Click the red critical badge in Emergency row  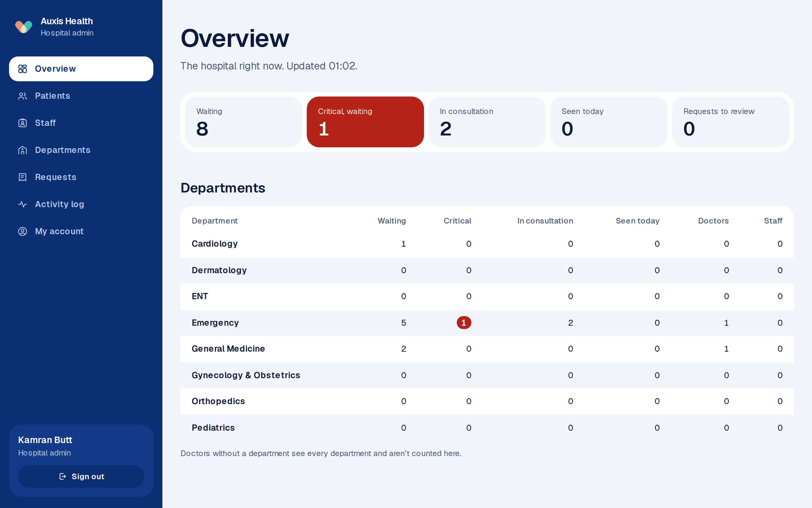pos(464,323)
